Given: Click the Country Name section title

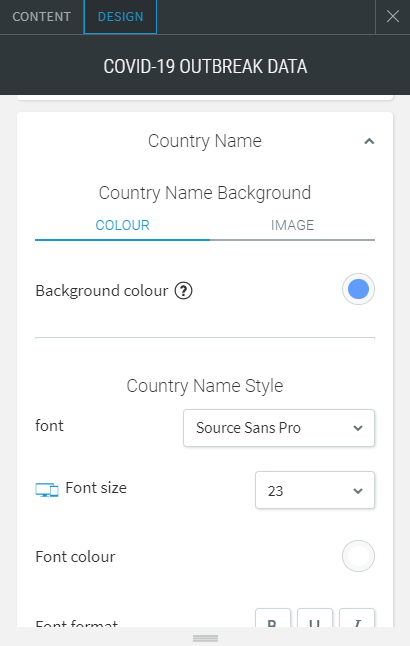Looking at the screenshot, I should coord(205,141).
